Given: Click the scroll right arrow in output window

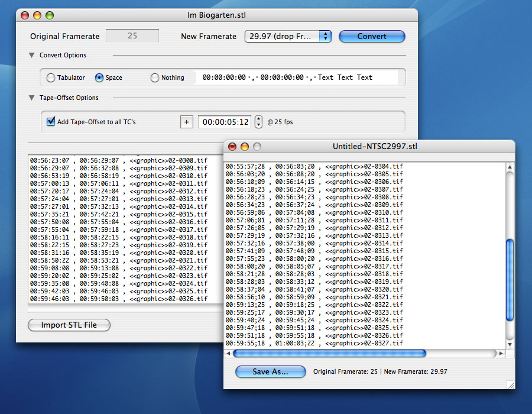Looking at the screenshot, I should (x=501, y=353).
